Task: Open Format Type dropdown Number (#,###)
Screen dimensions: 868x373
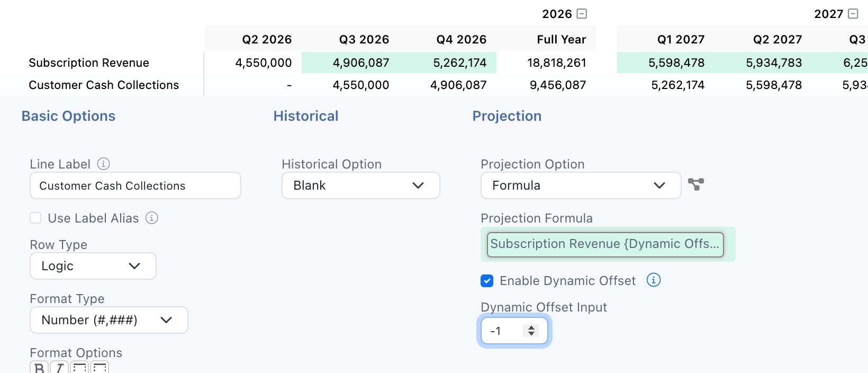Action: tap(109, 320)
